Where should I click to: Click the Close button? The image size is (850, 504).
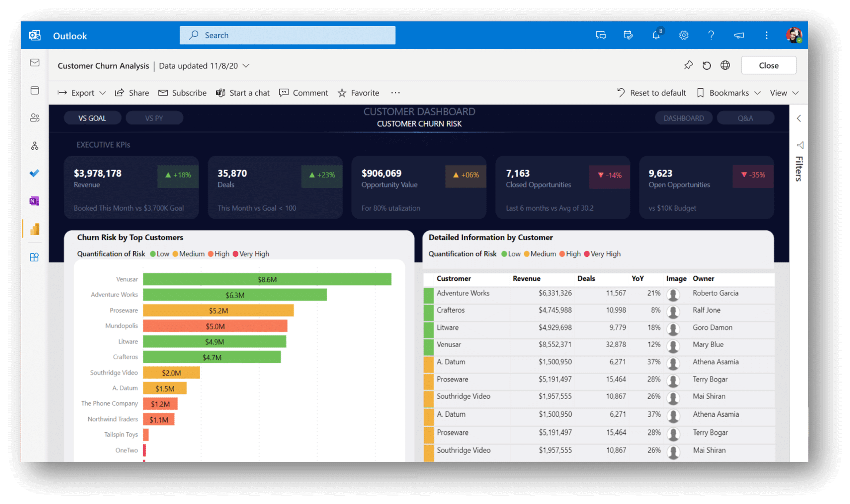pyautogui.click(x=768, y=65)
